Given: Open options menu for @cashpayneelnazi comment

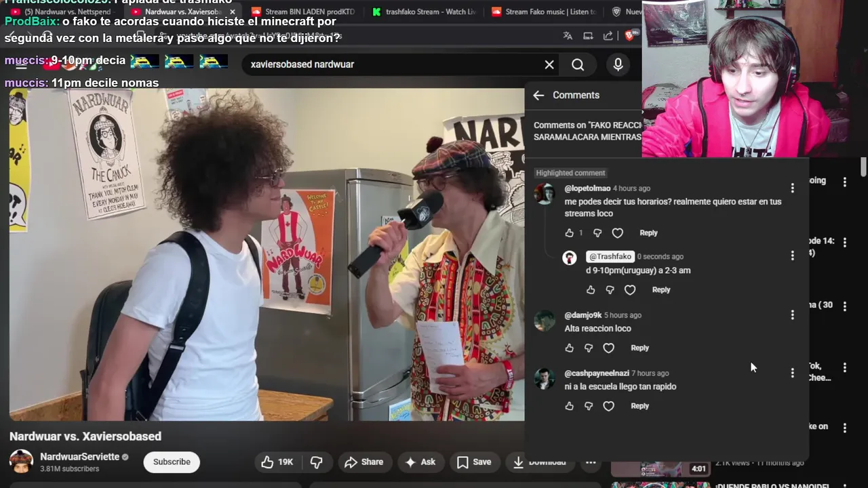Looking at the screenshot, I should (792, 373).
